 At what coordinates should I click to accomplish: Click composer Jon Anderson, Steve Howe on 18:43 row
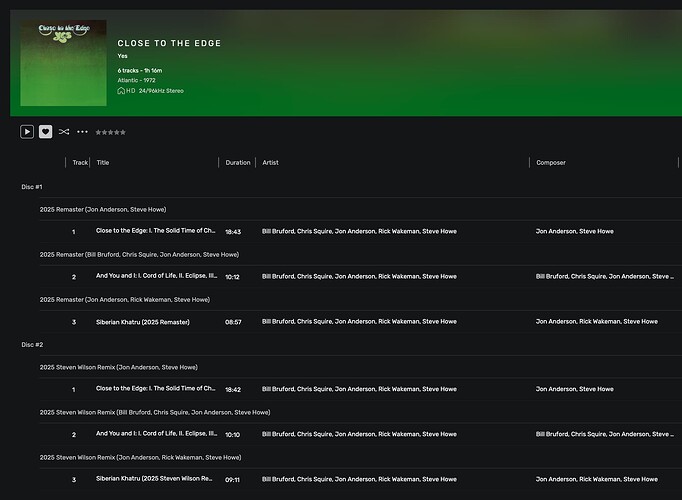pos(575,231)
